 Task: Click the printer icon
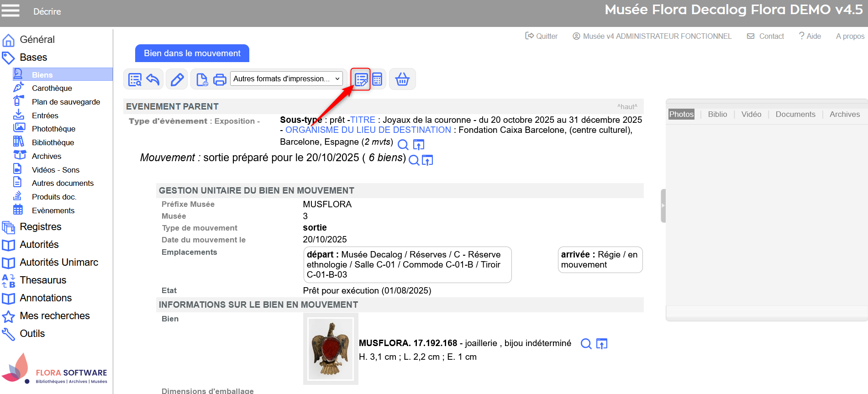[220, 79]
